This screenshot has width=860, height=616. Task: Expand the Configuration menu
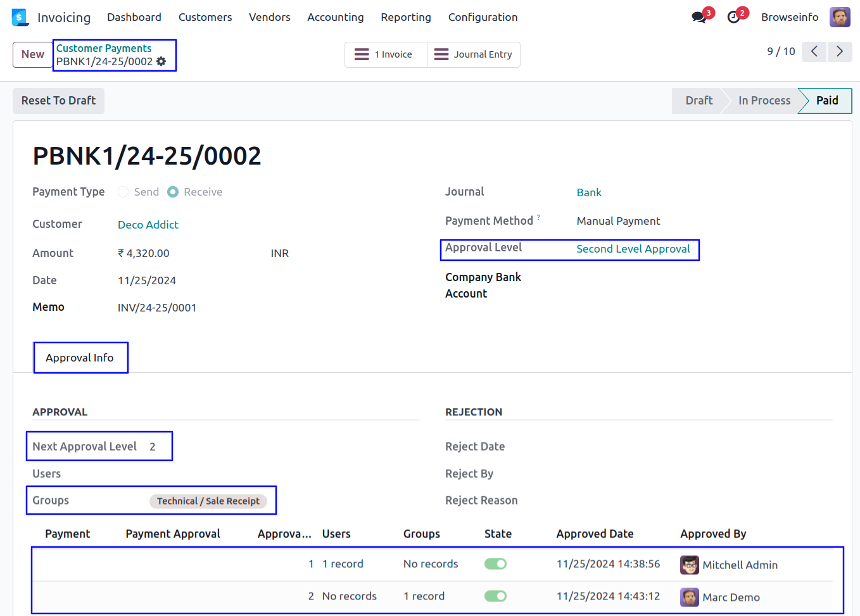point(483,17)
